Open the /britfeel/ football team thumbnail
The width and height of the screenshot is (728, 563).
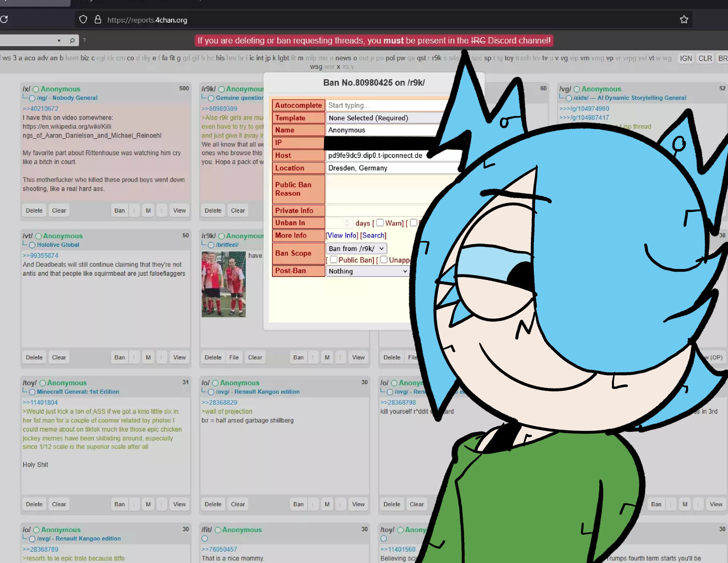224,284
